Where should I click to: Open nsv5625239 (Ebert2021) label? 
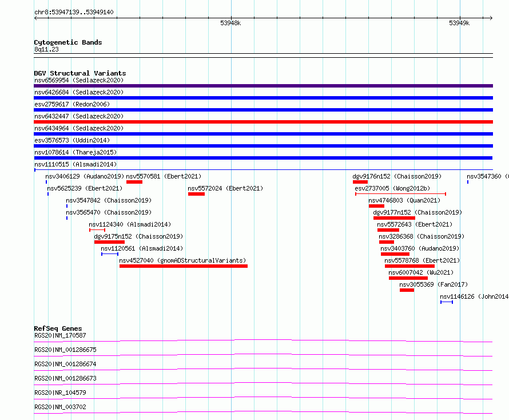(85, 188)
